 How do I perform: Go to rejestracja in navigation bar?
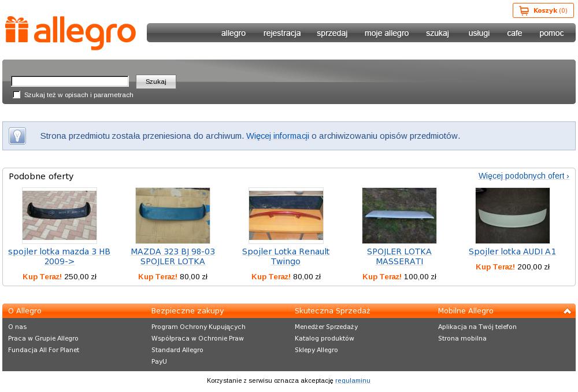pos(282,33)
